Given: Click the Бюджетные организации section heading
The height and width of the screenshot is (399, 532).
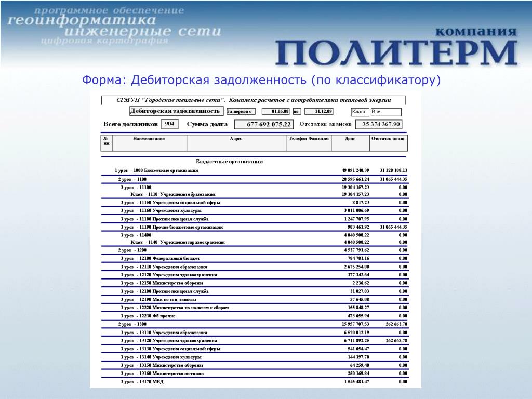Looking at the screenshot, I should pos(230,162).
